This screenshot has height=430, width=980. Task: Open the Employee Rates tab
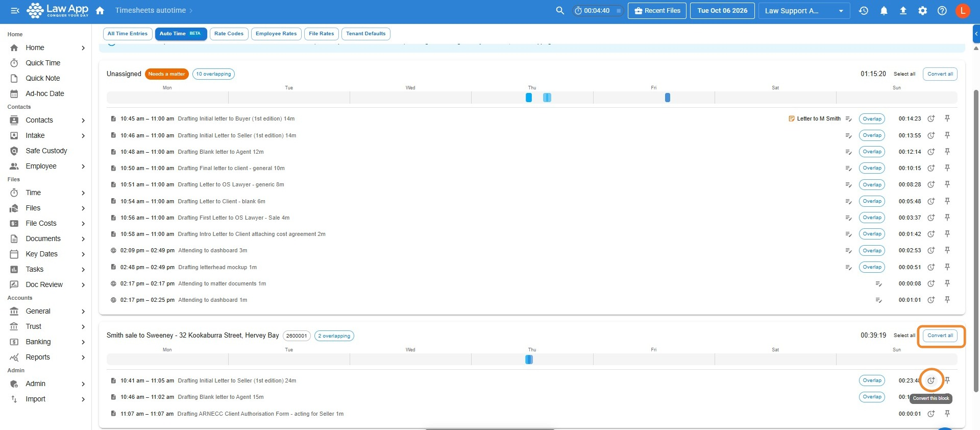click(276, 34)
